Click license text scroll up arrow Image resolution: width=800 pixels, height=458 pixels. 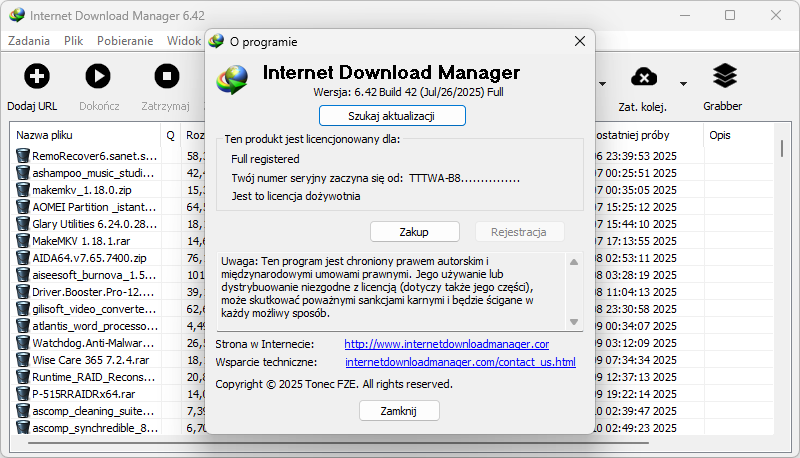[574, 262]
